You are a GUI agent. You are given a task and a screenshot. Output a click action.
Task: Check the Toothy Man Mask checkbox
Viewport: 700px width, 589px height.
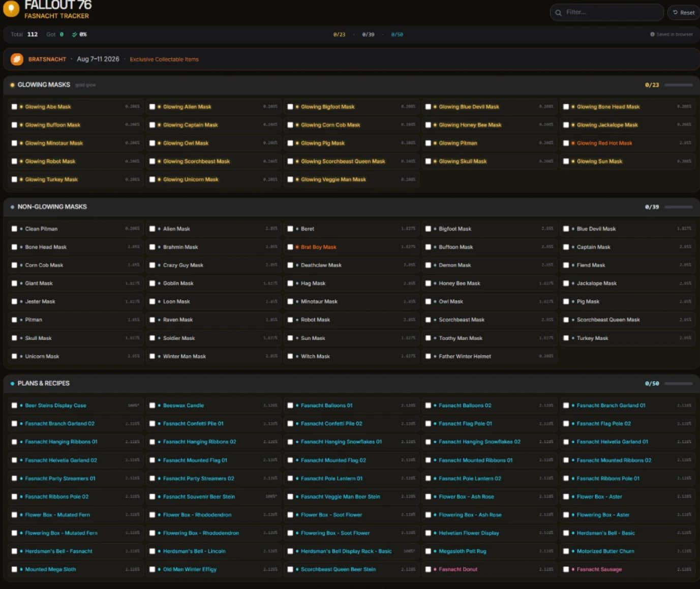coord(428,338)
